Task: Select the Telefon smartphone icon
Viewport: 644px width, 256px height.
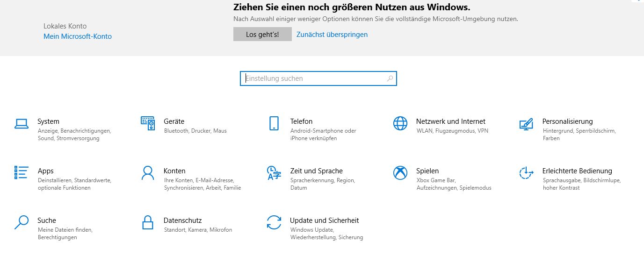Action: click(x=274, y=124)
